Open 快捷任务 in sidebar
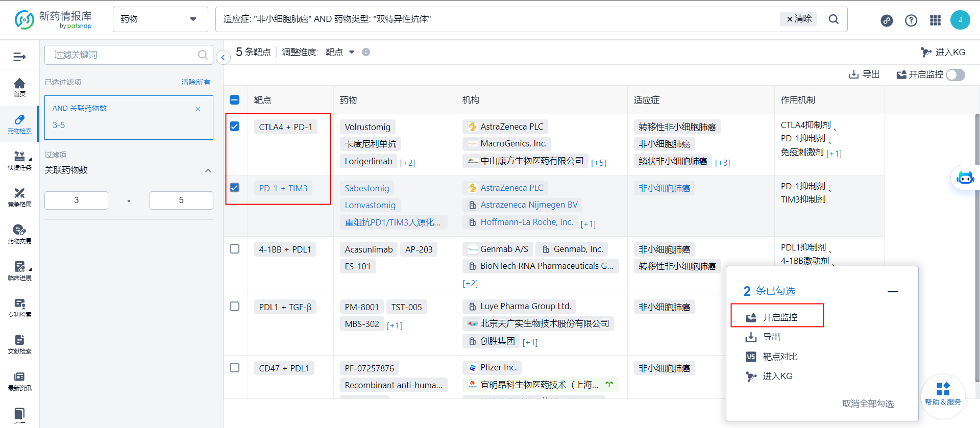 pos(19,161)
